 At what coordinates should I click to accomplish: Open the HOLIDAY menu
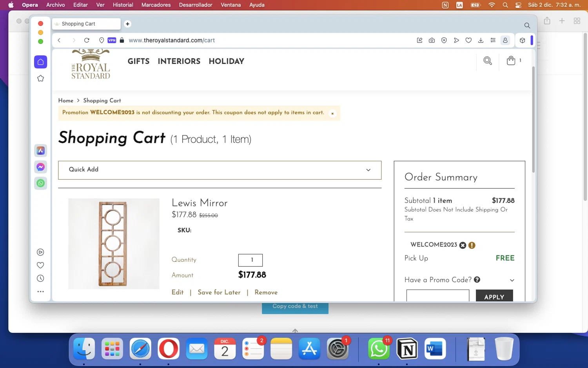pyautogui.click(x=226, y=61)
